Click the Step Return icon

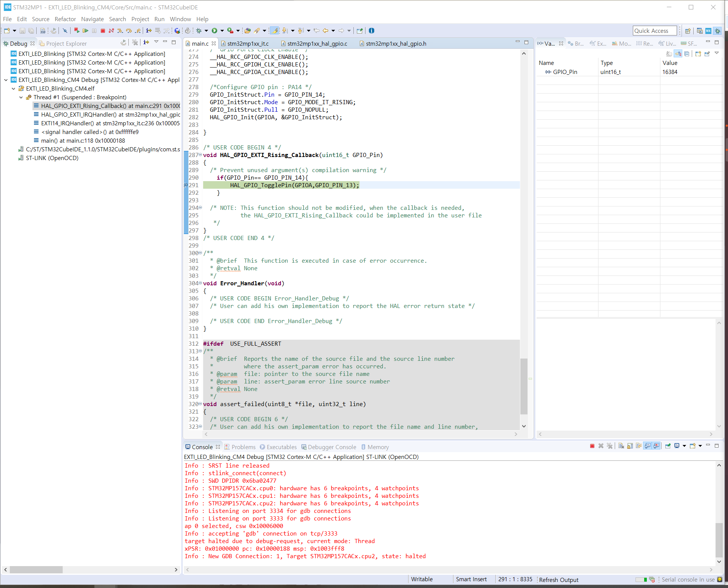138,31
